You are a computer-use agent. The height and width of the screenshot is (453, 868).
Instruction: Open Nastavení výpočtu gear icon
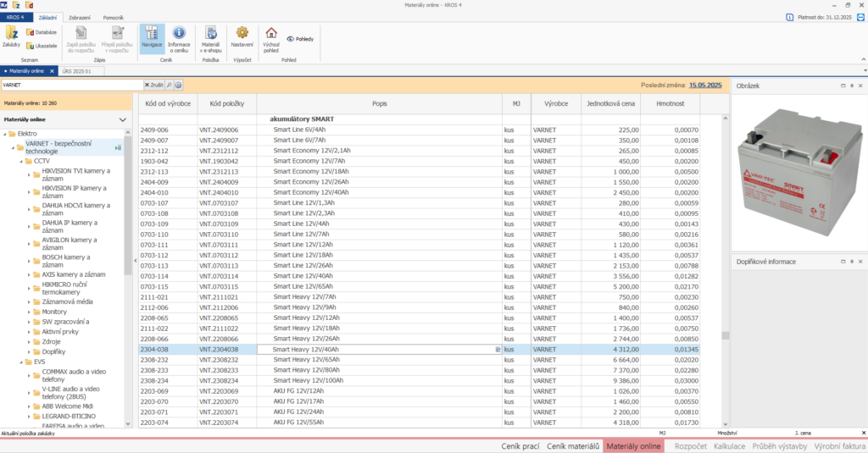point(242,37)
